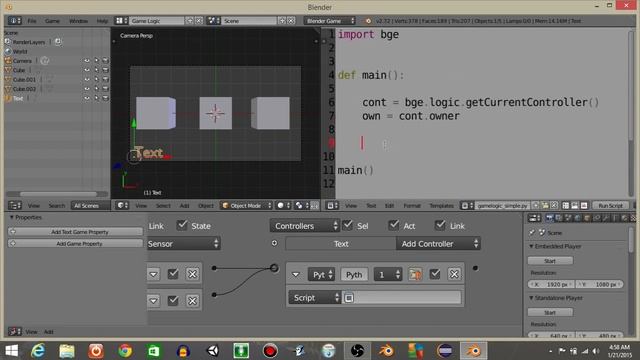The height and width of the screenshot is (360, 640).
Task: Browse text datablocks beside gamelogic_simple.py
Action: (x=467, y=205)
